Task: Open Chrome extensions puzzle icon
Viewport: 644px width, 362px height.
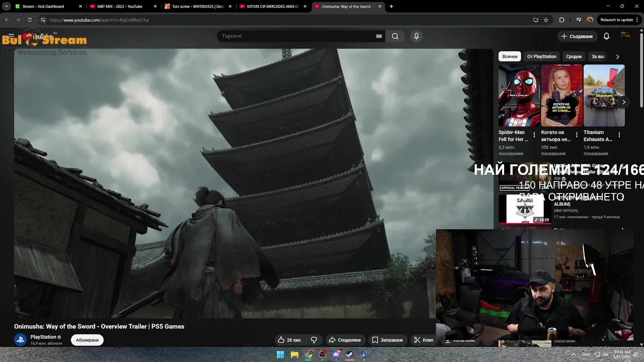Action: point(561,20)
